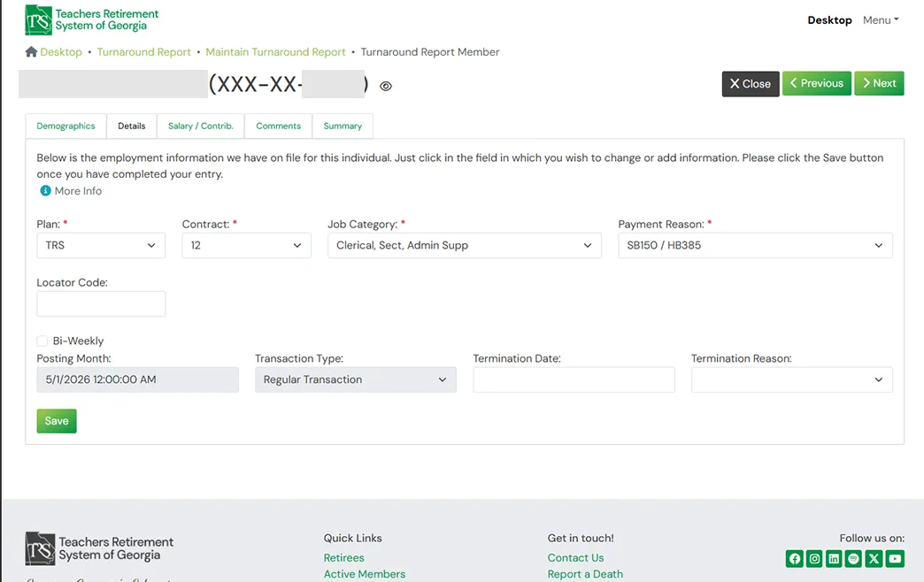Click the More Info link text
The image size is (924, 582).
pyautogui.click(x=78, y=191)
